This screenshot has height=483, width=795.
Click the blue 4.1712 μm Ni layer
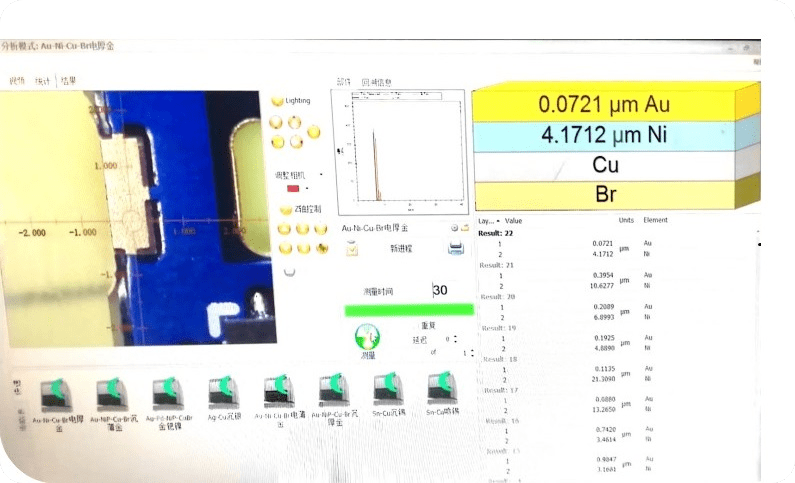pos(604,135)
